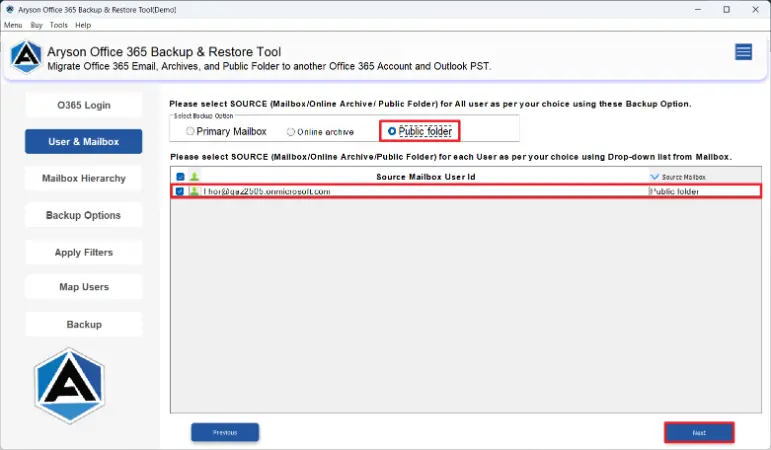
Task: Open the Tools menu
Action: (59, 25)
